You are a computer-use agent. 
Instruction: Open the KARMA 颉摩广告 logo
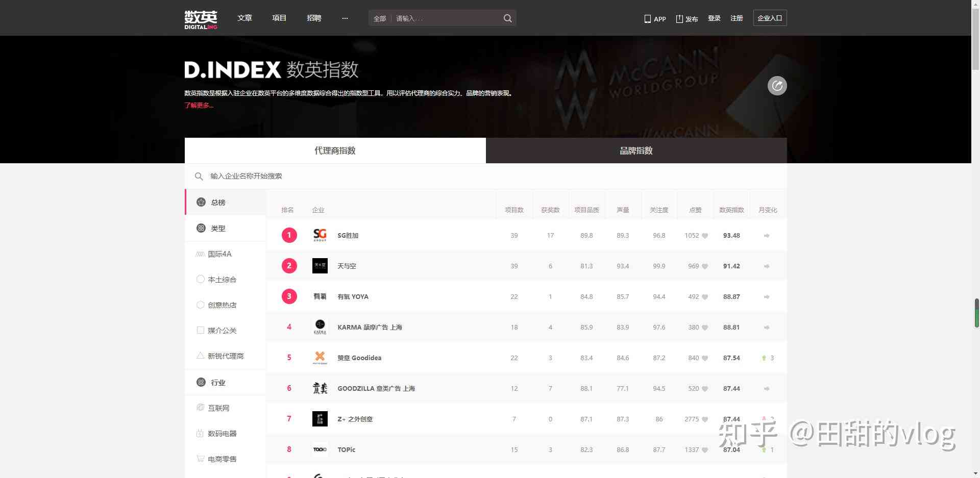point(320,327)
